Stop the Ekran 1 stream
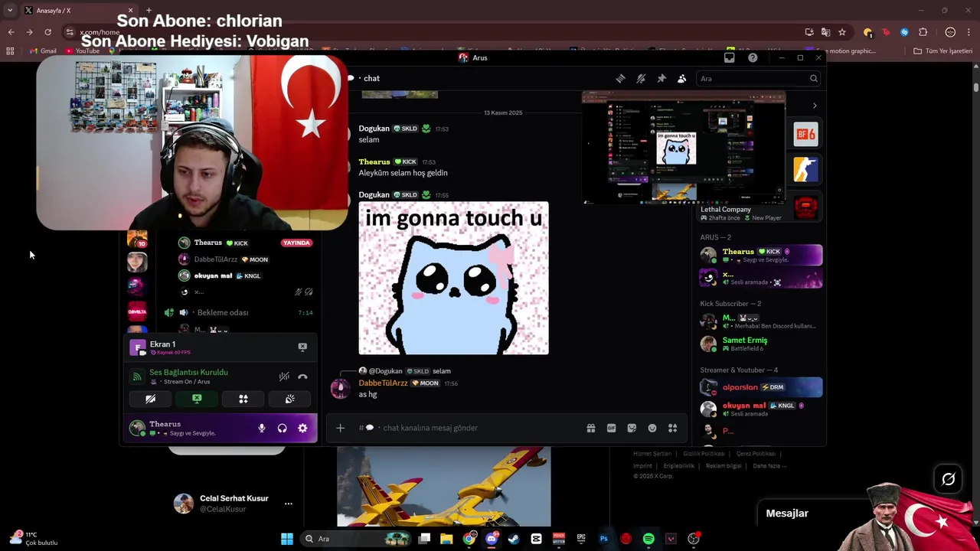 302,347
